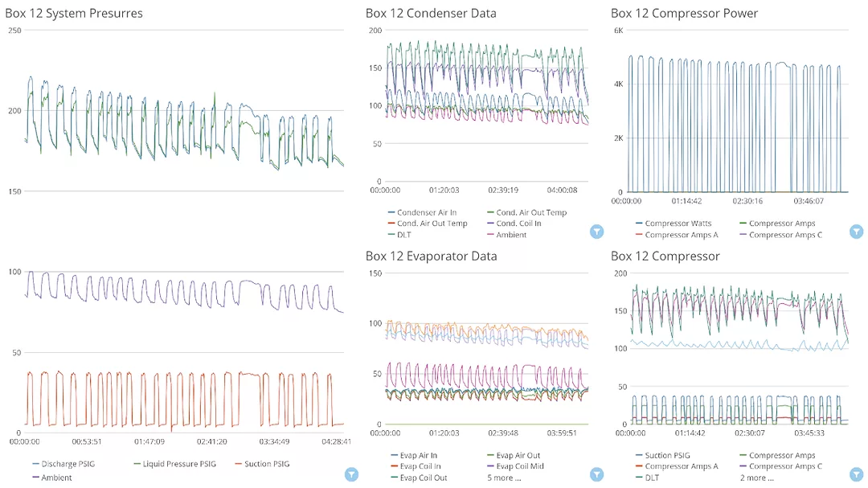868x488 pixels.
Task: Toggle Liquid Pressure PSIG legend entry
Action: click(x=175, y=464)
